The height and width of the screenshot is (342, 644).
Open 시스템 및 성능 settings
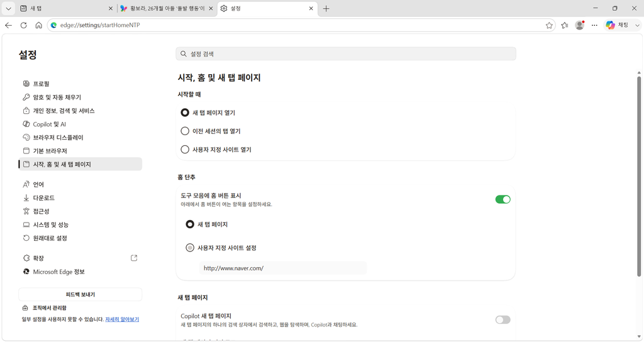click(x=80, y=224)
